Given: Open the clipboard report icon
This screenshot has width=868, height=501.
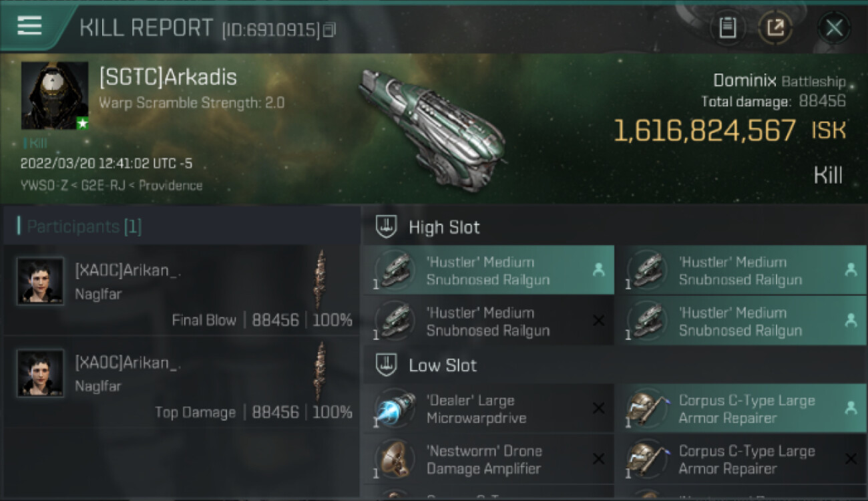Looking at the screenshot, I should click(727, 28).
